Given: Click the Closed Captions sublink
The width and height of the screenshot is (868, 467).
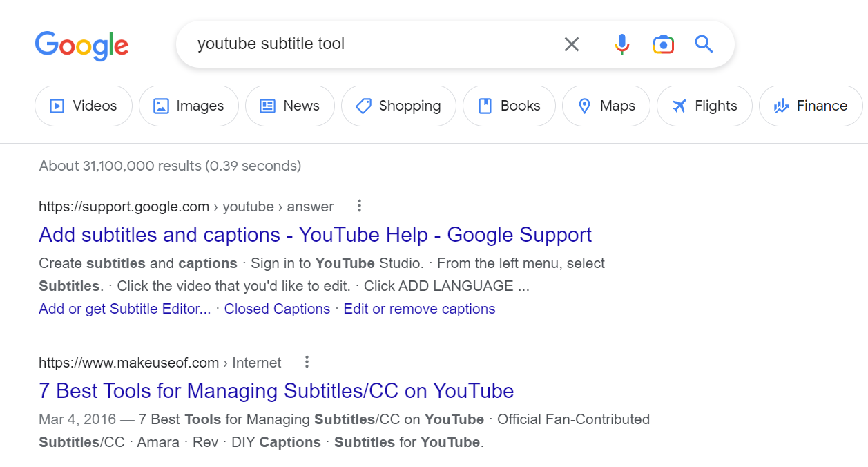Looking at the screenshot, I should [276, 309].
